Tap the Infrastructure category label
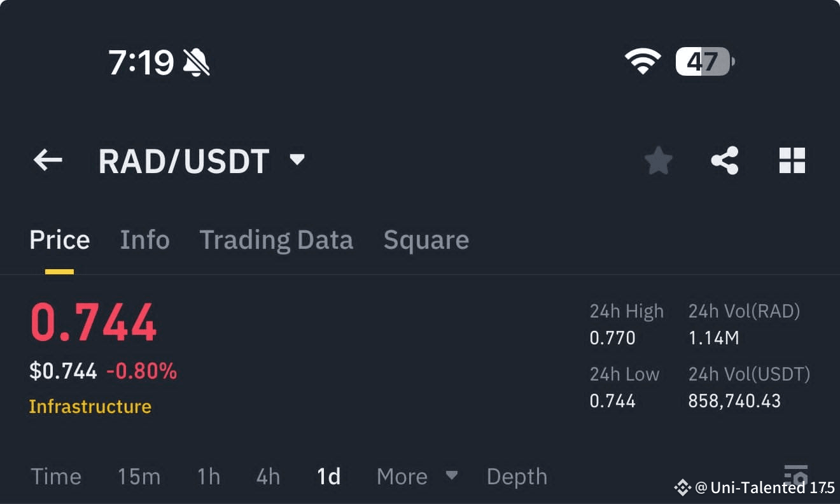 pyautogui.click(x=90, y=406)
